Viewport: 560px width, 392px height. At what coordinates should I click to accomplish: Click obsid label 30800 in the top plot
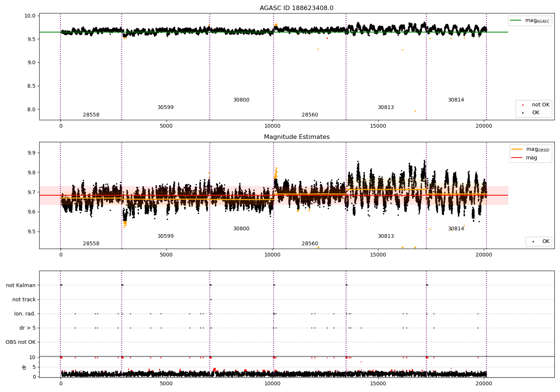click(241, 100)
